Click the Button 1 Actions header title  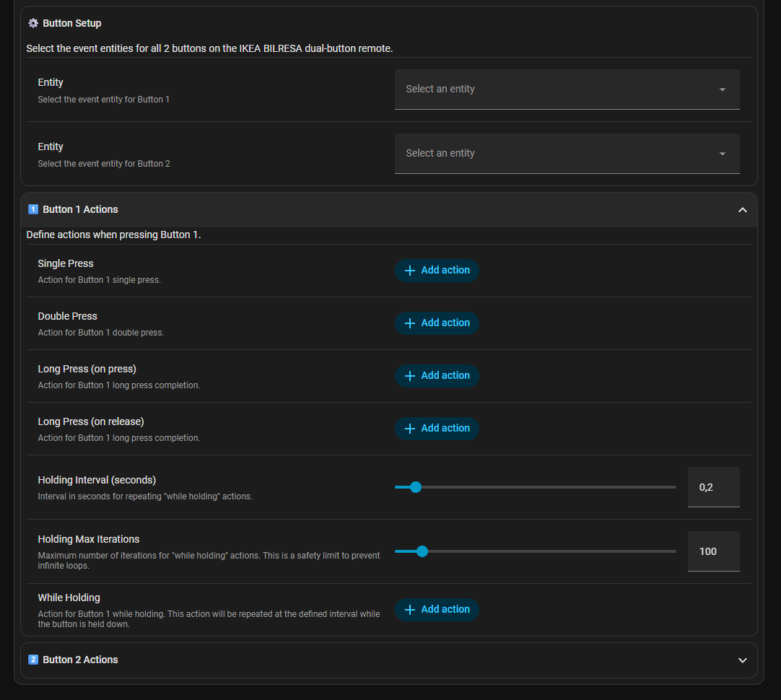[80, 209]
